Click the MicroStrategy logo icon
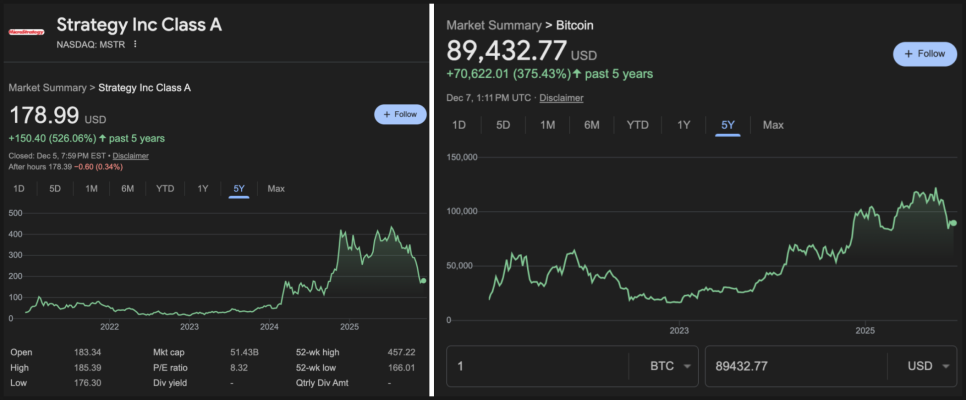This screenshot has height=400, width=966. (x=27, y=32)
